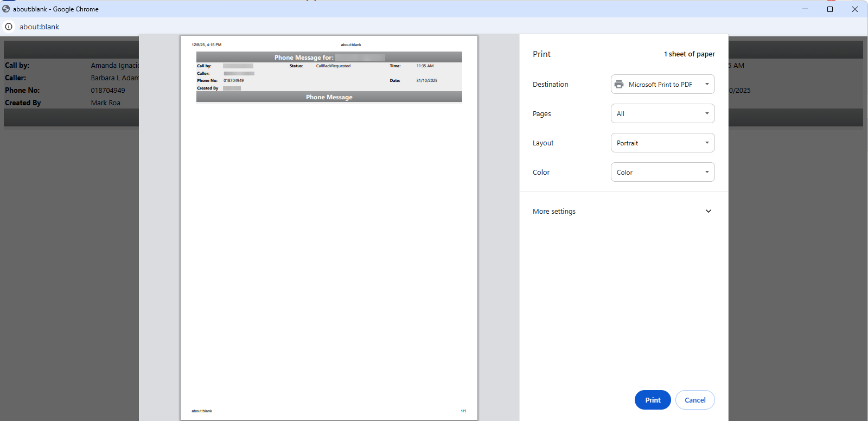
Task: Click the 'Phone Message' section bar in preview
Action: click(329, 97)
